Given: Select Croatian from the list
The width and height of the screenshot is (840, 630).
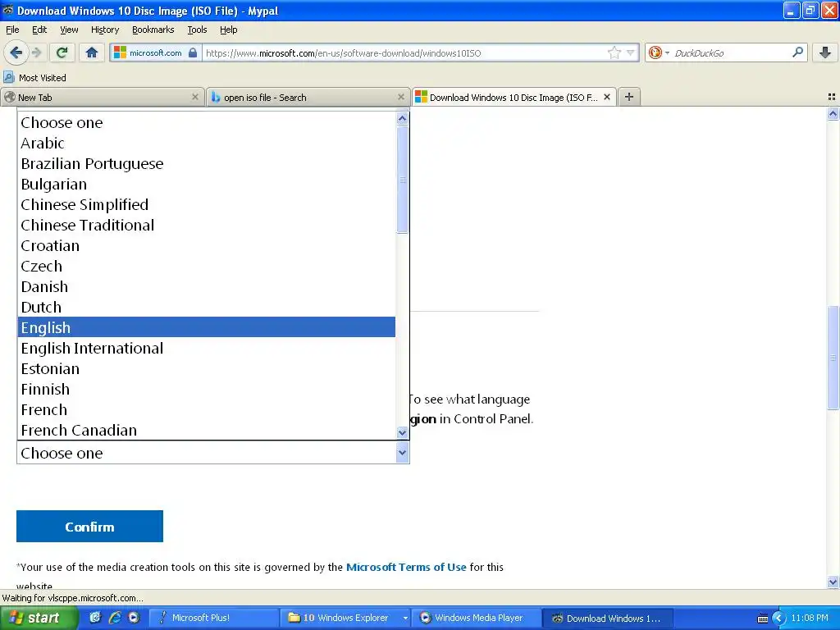Looking at the screenshot, I should coord(207,245).
